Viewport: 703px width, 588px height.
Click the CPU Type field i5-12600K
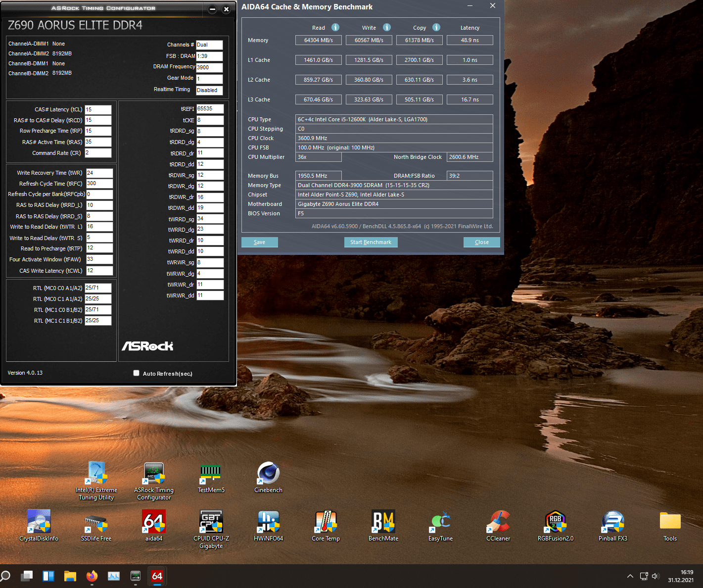[394, 119]
